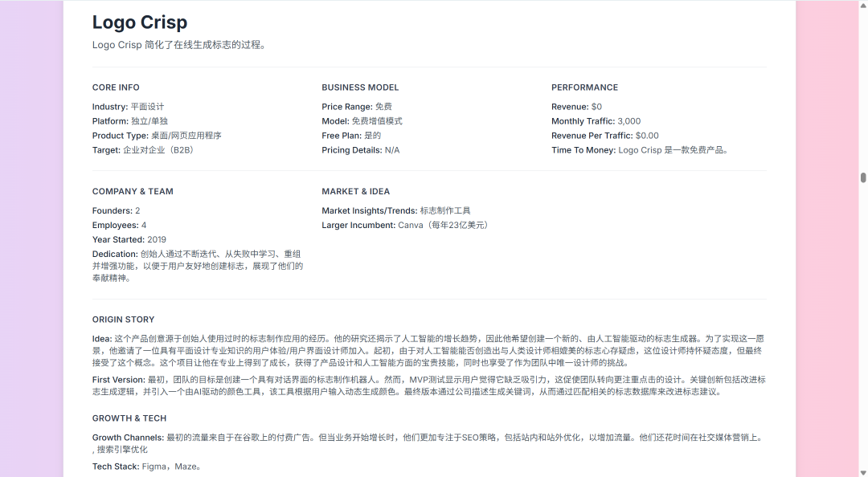This screenshot has width=868, height=477.
Task: Click the Revenue Per Traffic: $0.00 line
Action: (x=605, y=136)
